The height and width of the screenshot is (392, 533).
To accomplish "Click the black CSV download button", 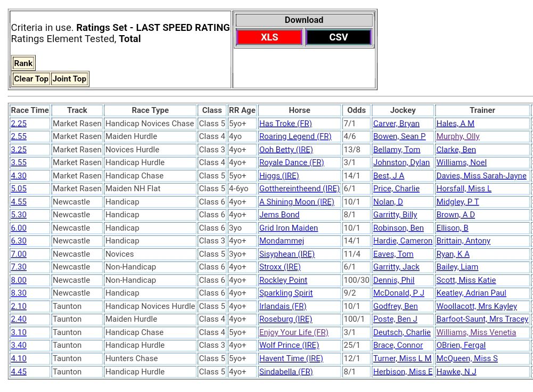I will point(338,37).
